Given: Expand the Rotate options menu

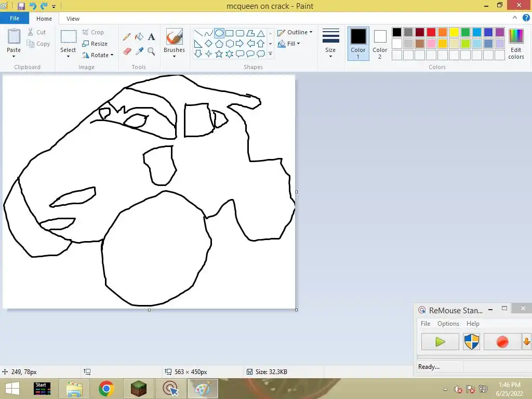Looking at the screenshot, I should 112,55.
